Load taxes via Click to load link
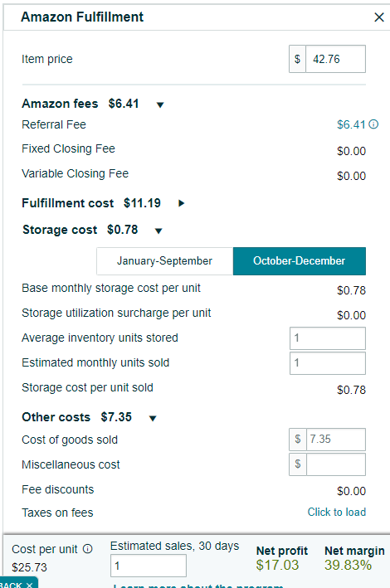The height and width of the screenshot is (588, 390). point(337,512)
